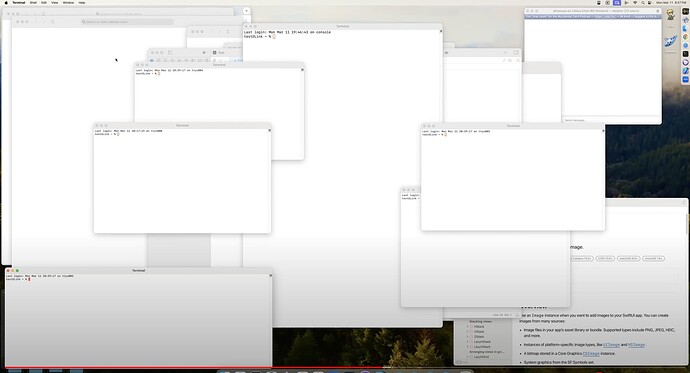
Task: Select LazyHStack in the documentation sidebar
Action: 482,342
